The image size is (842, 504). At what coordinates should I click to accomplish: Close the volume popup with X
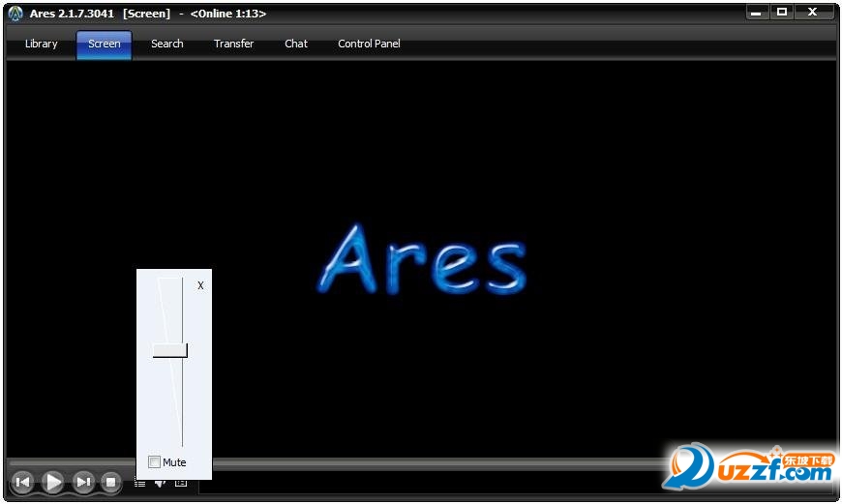point(200,285)
